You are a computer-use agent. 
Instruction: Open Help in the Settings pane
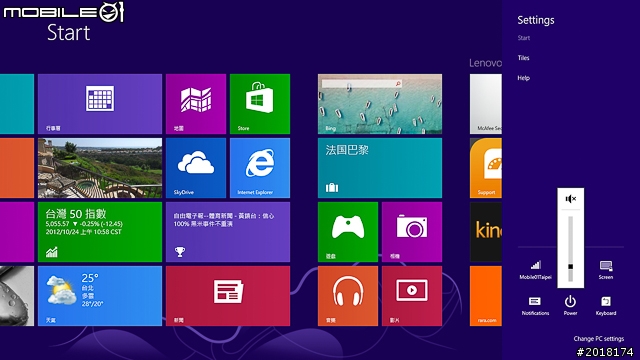pos(523,78)
